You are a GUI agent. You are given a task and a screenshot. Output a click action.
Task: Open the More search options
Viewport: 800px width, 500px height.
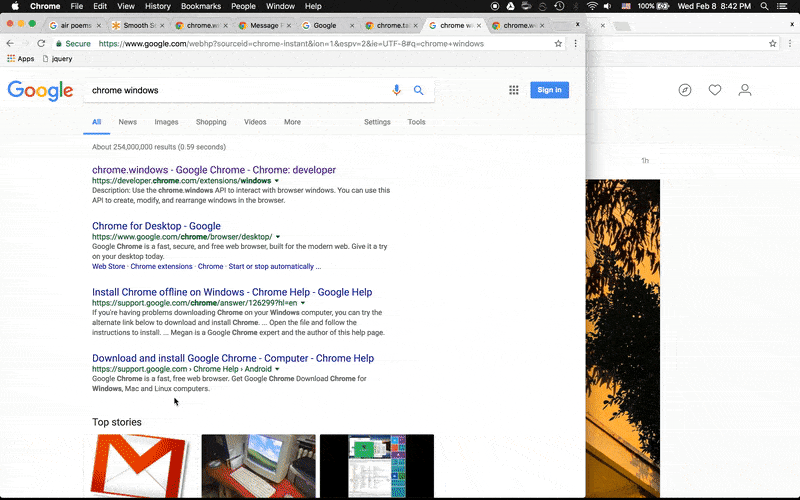pyautogui.click(x=292, y=122)
